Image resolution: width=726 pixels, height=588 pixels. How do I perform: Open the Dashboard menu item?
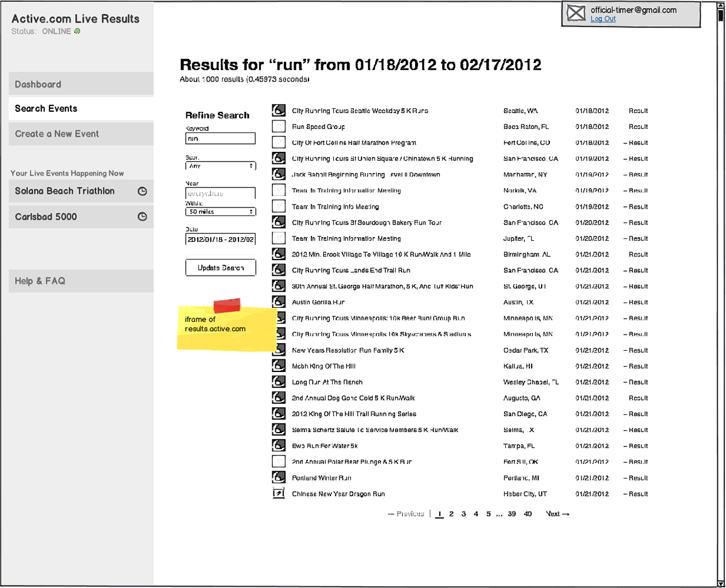point(81,84)
